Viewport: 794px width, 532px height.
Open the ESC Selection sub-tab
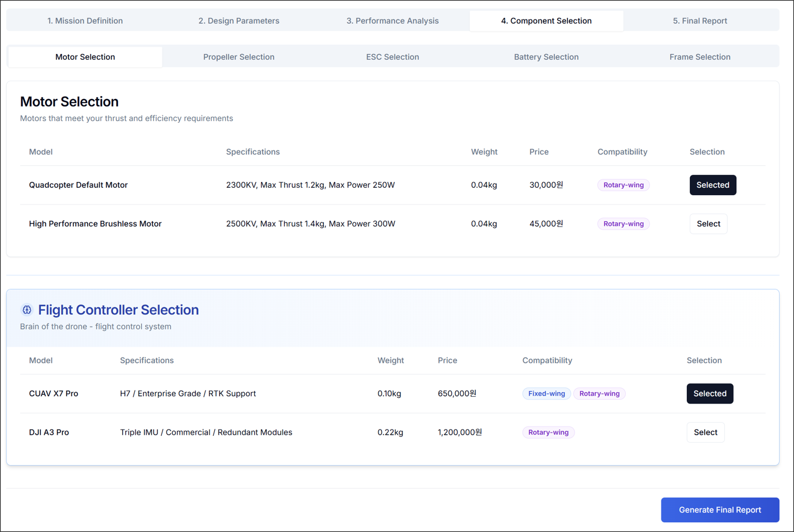tap(392, 57)
